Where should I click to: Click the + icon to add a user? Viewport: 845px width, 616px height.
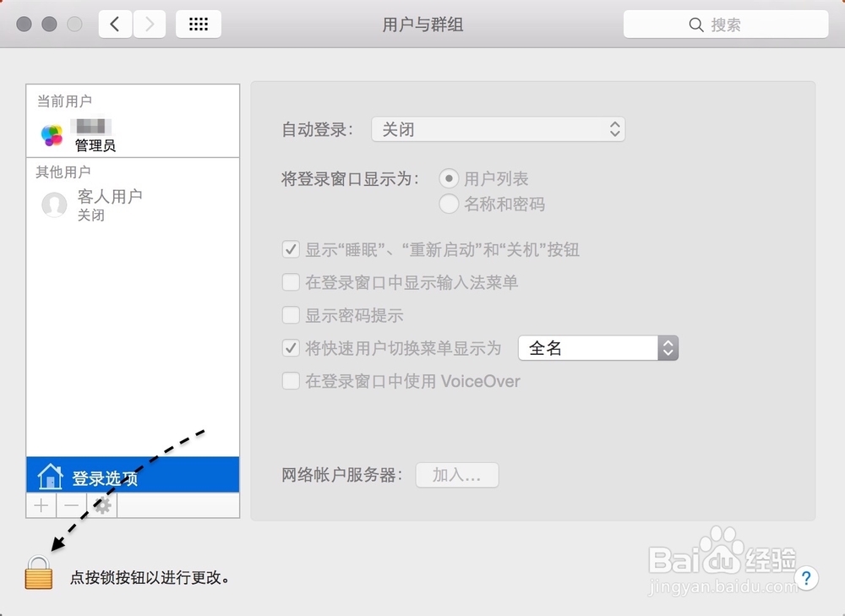tap(40, 504)
